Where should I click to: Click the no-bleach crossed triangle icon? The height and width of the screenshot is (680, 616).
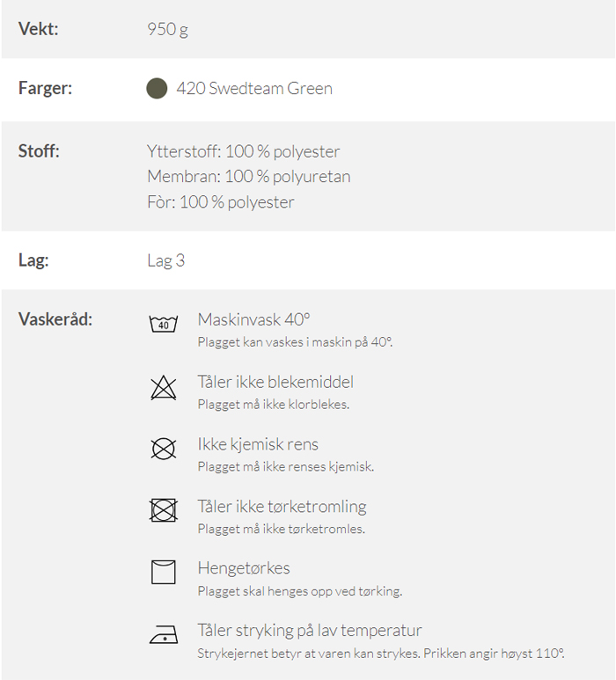(x=164, y=388)
